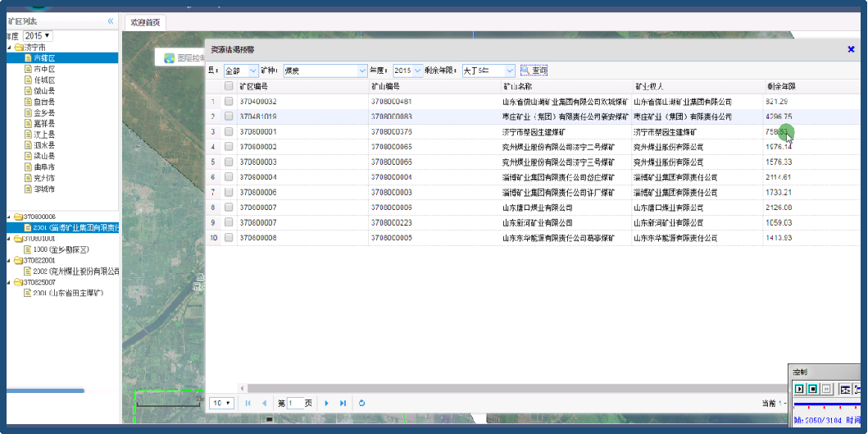This screenshot has width=868, height=434.
Task: Click stop in the 控制 recorder panel
Action: pyautogui.click(x=812, y=389)
